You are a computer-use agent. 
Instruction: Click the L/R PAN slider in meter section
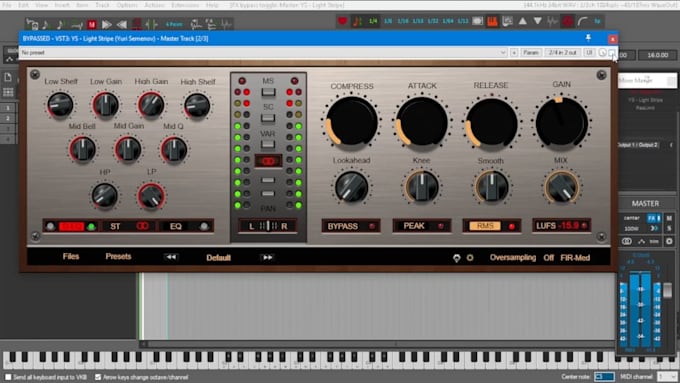[268, 226]
